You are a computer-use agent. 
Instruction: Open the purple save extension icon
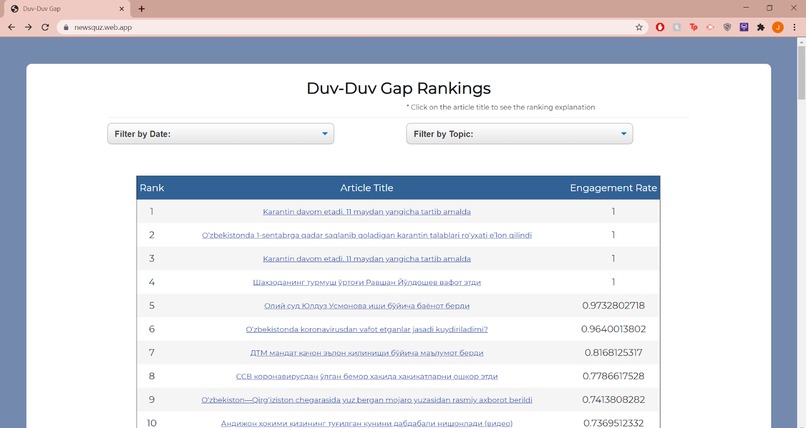pyautogui.click(x=744, y=27)
